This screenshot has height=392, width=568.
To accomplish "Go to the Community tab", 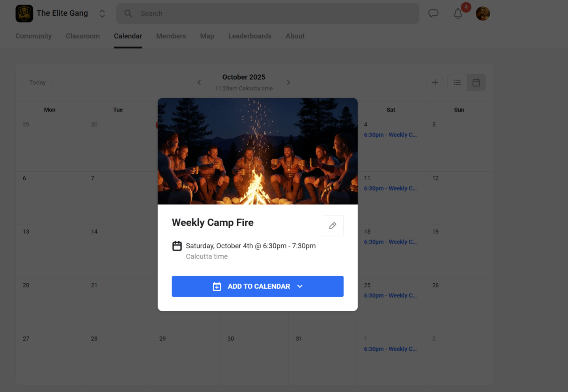I will 34,36.
